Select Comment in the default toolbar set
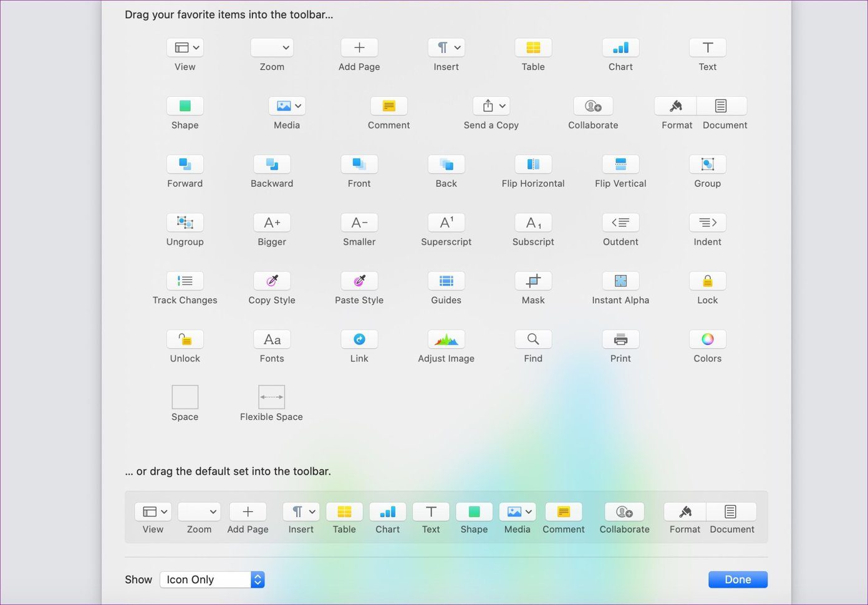Image resolution: width=868 pixels, height=605 pixels. point(564,511)
